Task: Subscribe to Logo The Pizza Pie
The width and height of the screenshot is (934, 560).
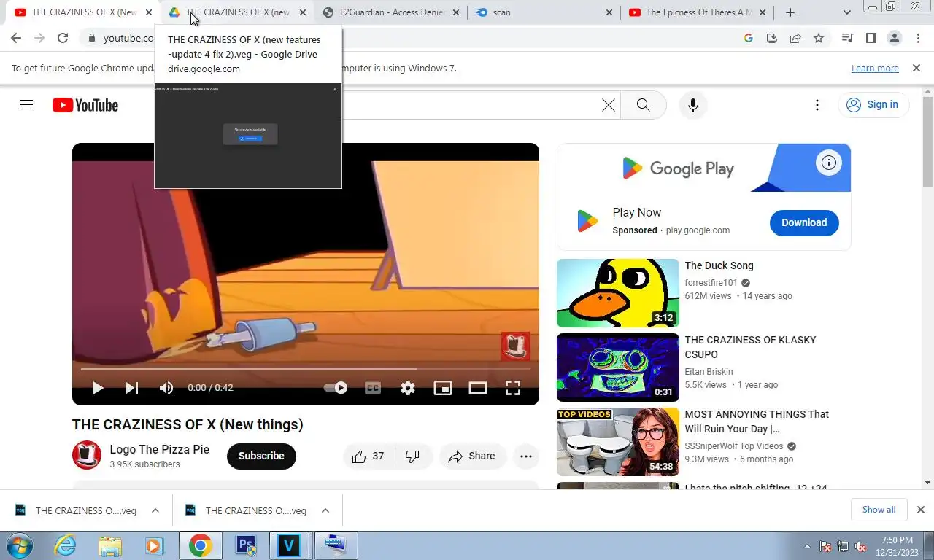Action: point(261,456)
